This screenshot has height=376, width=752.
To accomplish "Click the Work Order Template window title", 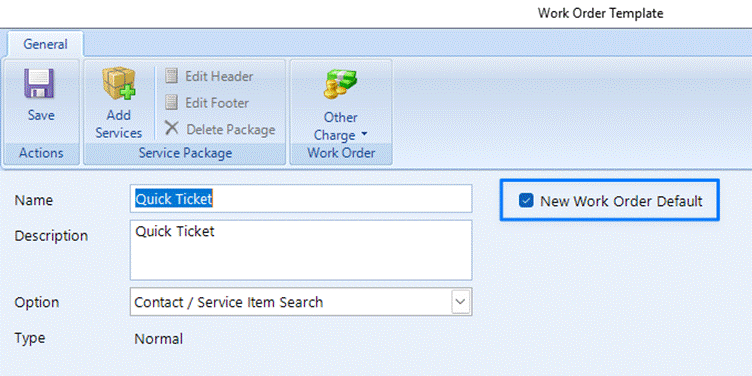I will 600,13.
